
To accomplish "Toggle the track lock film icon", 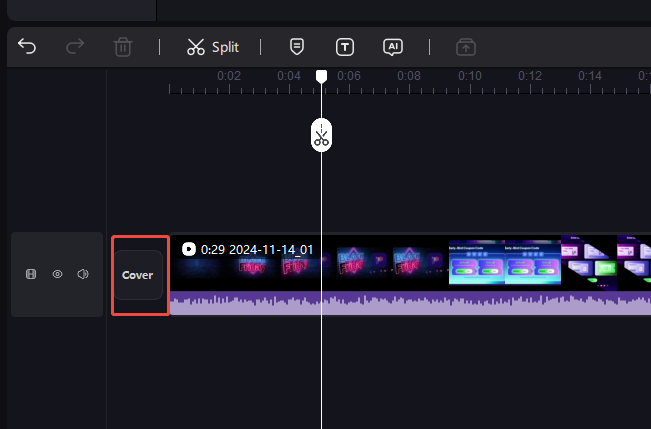I will (x=31, y=274).
